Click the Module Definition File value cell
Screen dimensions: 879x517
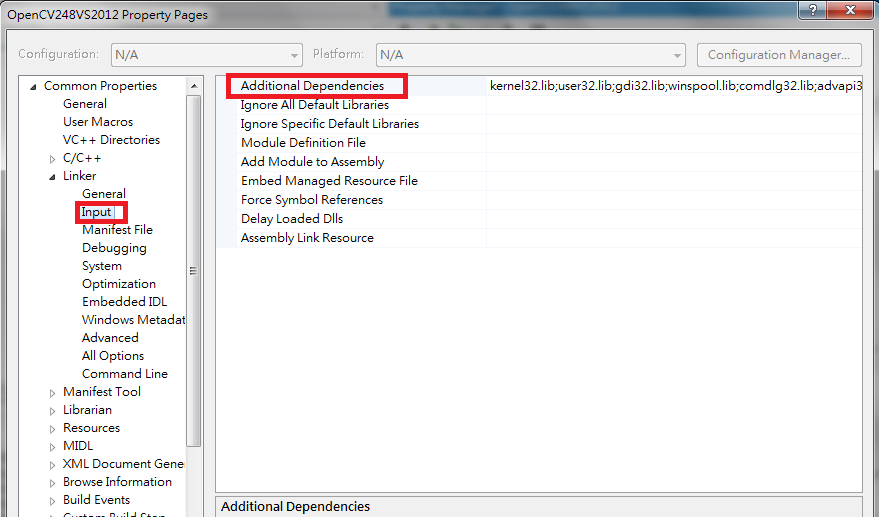click(x=674, y=143)
